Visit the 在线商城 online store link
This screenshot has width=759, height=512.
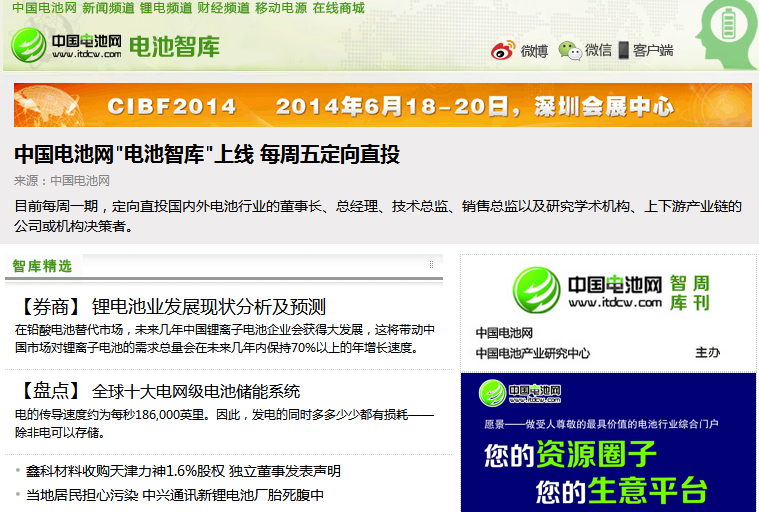(338, 8)
